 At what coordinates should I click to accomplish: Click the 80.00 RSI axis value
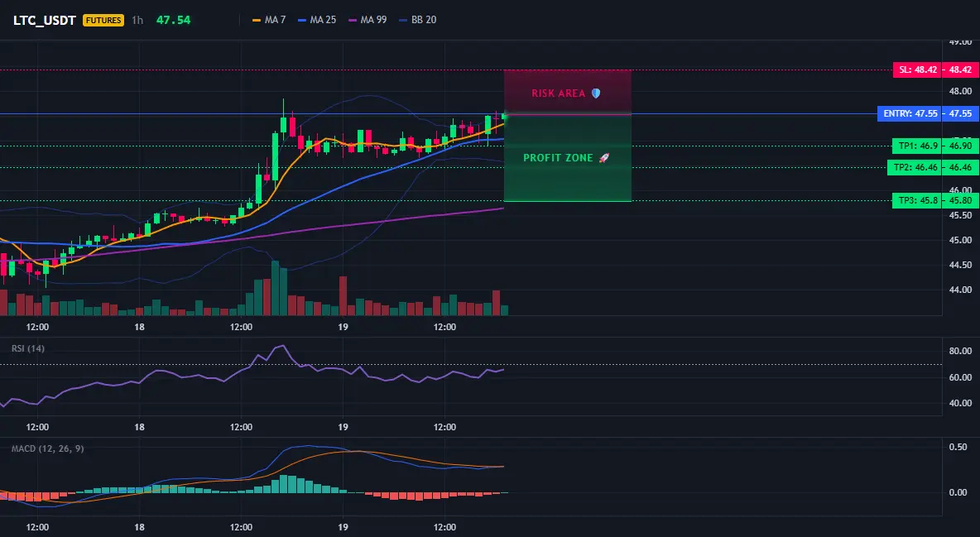(961, 351)
